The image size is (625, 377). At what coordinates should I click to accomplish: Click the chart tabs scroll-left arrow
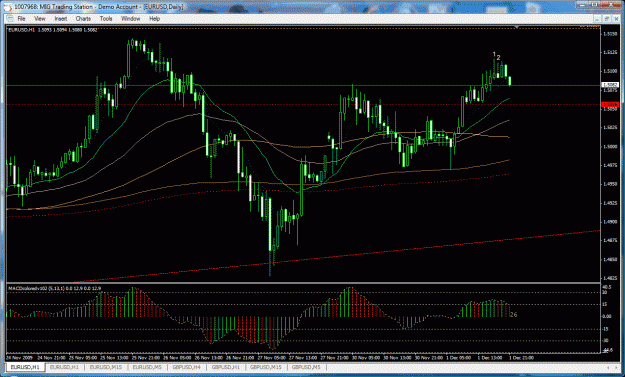click(x=607, y=367)
